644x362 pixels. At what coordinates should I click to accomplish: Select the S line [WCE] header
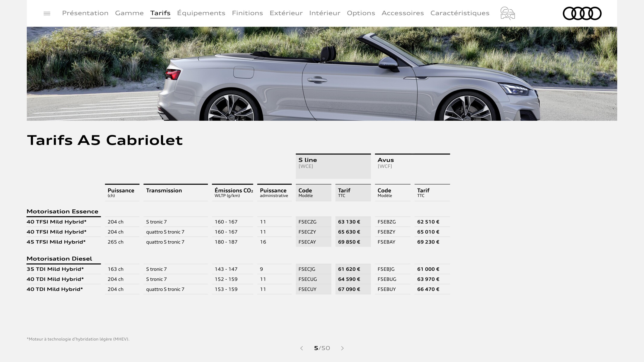[333, 166]
